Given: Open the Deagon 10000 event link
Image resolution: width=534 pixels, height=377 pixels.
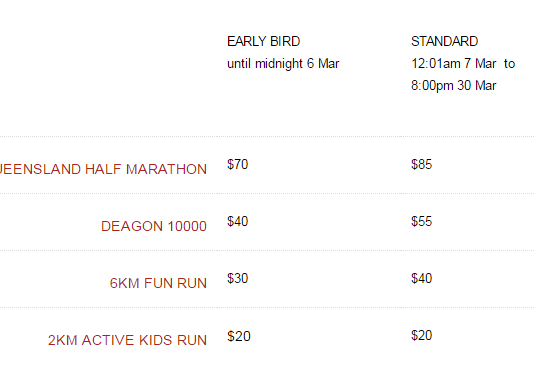Looking at the screenshot, I should coord(154,226).
